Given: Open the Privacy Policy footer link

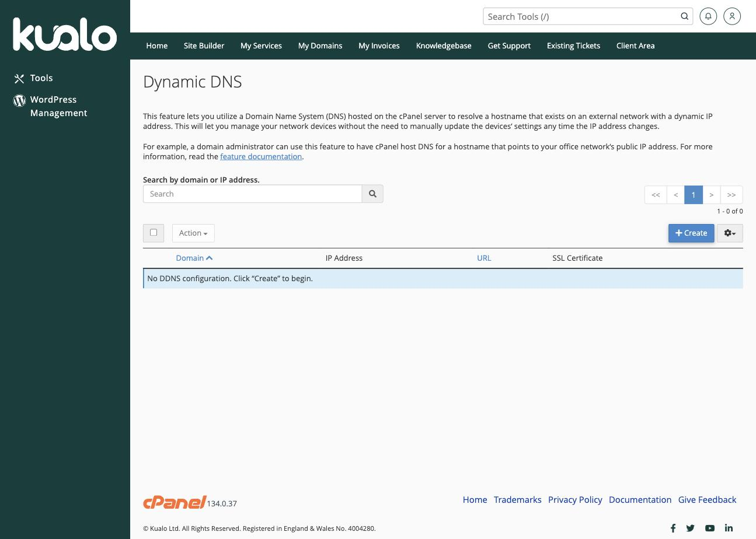Looking at the screenshot, I should point(575,500).
